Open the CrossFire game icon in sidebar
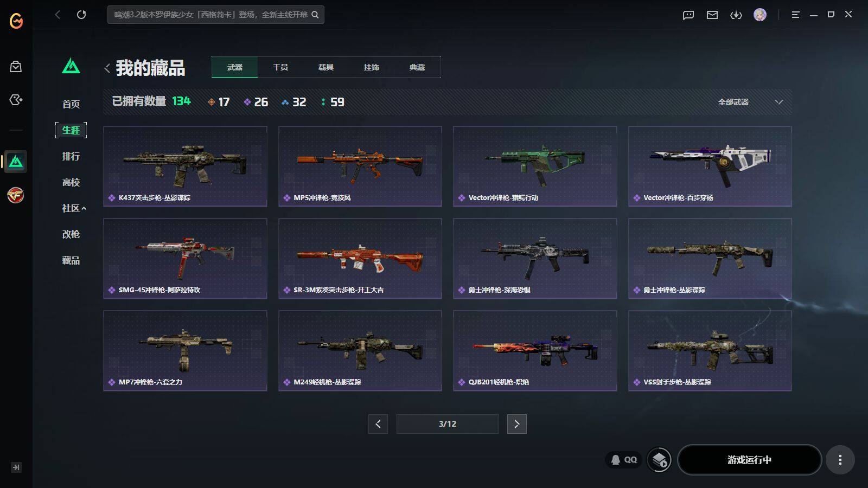Screen dimensions: 868x488 tap(16, 195)
